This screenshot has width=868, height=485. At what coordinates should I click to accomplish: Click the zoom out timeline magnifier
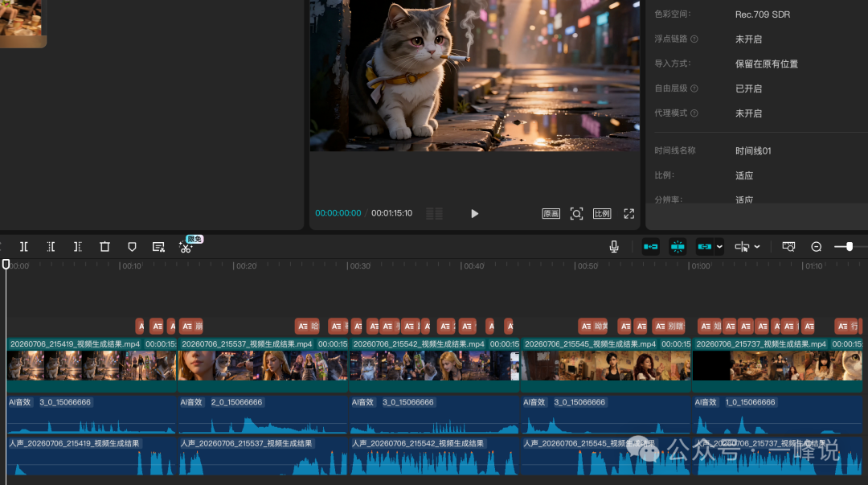(x=816, y=247)
